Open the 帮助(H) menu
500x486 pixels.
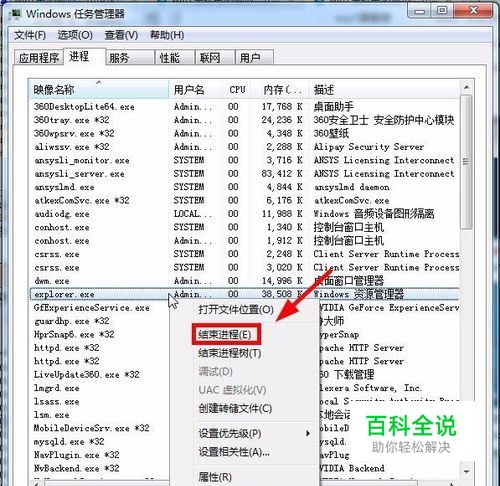coord(167,35)
